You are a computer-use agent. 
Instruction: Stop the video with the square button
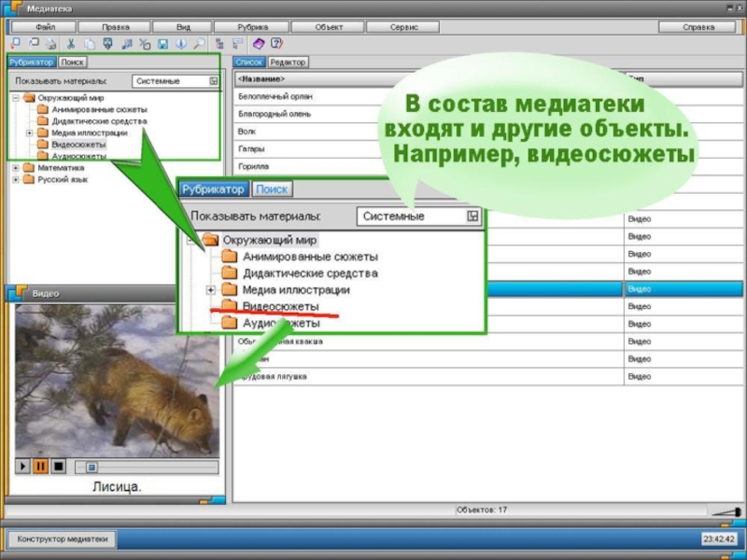point(58,466)
